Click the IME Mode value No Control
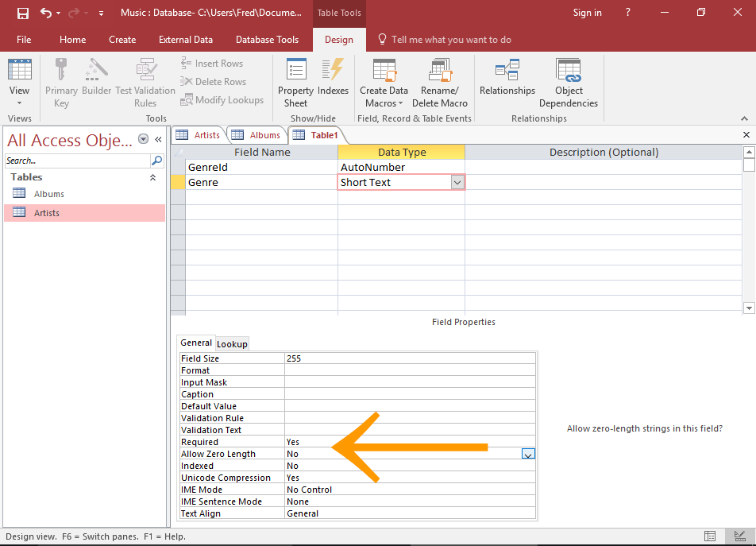The width and height of the screenshot is (756, 546). click(x=410, y=490)
